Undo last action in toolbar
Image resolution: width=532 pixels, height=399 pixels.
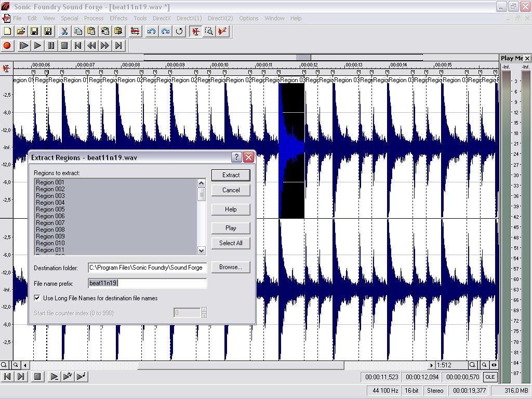coord(151,31)
